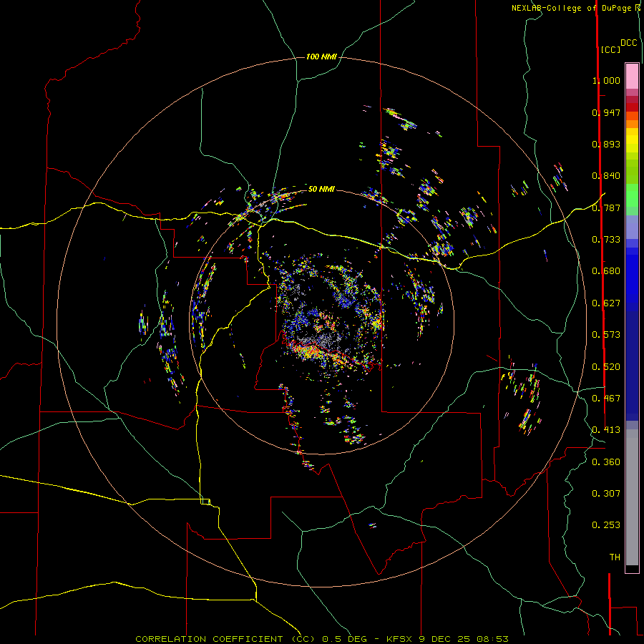The width and height of the screenshot is (644, 644).
Task: Click the 0.627 legend value
Action: point(606,303)
